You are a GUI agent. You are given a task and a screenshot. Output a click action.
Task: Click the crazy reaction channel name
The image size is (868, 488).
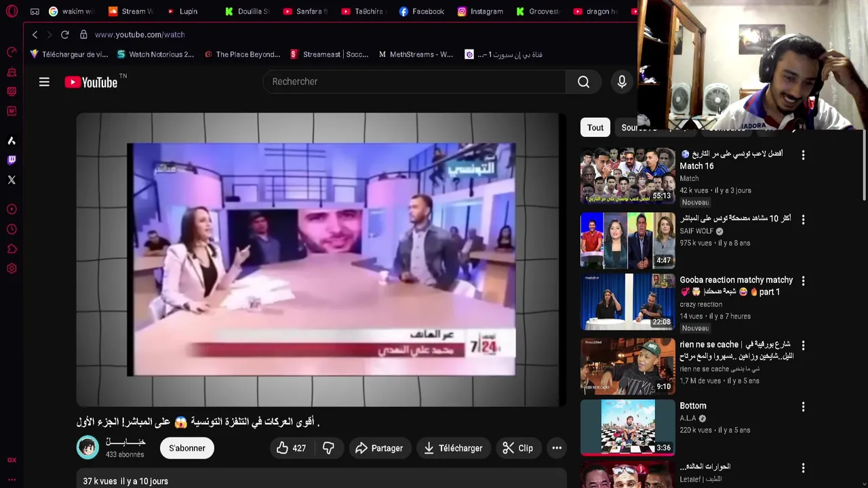701,304
